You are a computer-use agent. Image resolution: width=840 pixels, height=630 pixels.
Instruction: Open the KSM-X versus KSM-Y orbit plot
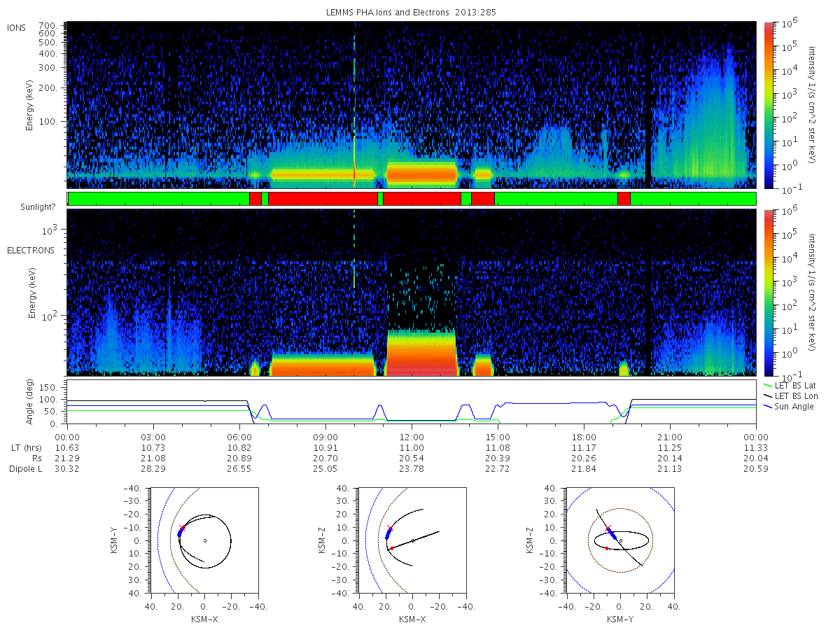pyautogui.click(x=204, y=540)
